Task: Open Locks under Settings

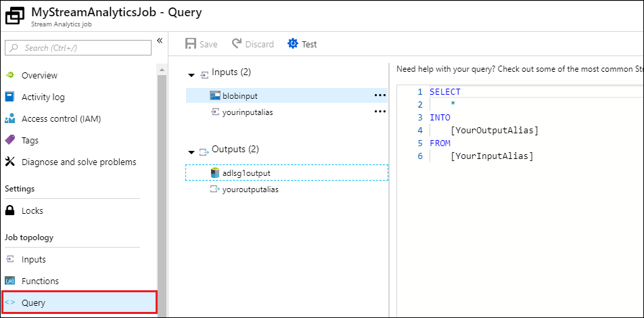Action: click(32, 211)
